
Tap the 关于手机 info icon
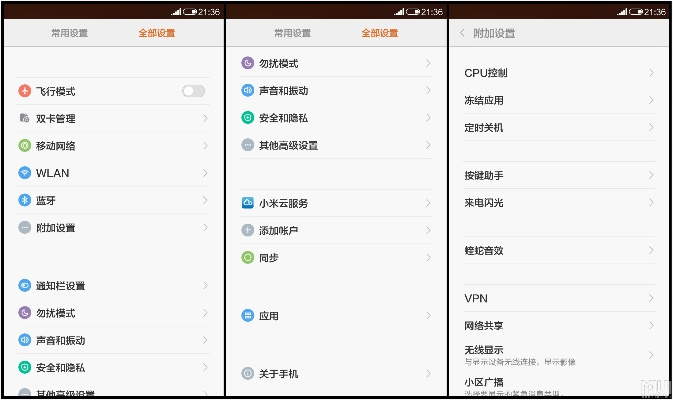[248, 374]
